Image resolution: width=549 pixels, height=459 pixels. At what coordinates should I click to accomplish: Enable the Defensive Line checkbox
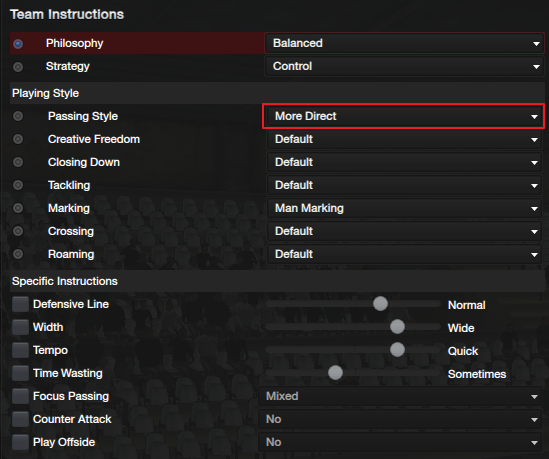[x=20, y=304]
